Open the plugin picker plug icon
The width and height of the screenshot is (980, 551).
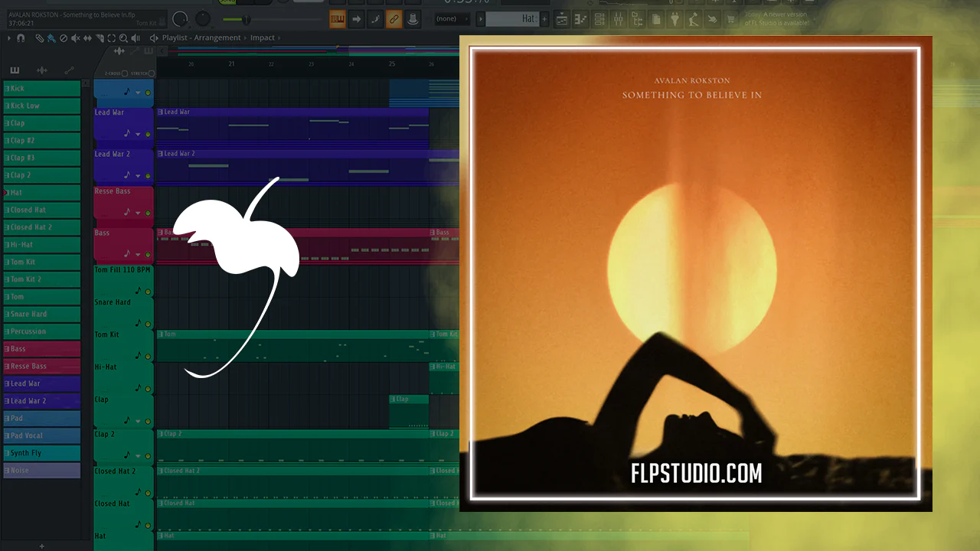675,18
